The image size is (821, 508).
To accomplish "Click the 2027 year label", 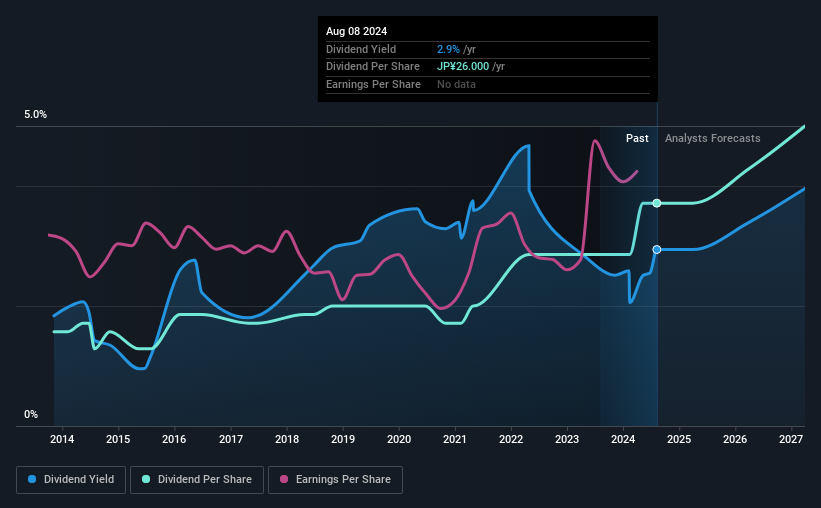I will point(791,439).
